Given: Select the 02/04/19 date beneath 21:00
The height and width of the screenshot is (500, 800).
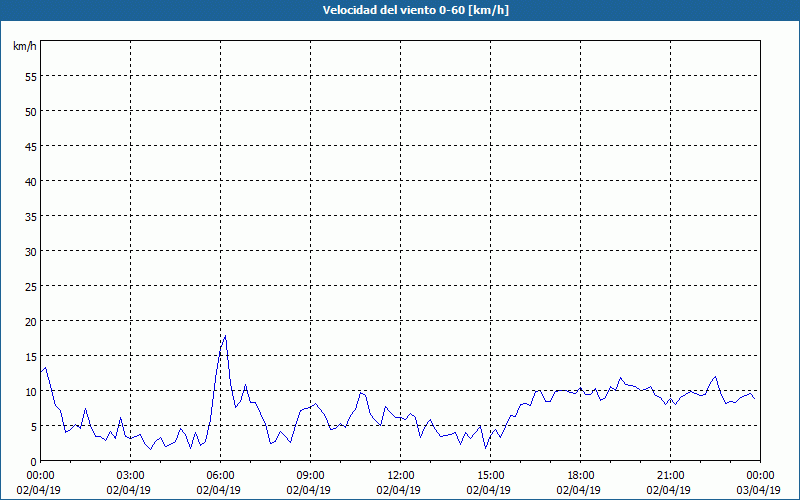Looking at the screenshot, I should click(668, 490).
